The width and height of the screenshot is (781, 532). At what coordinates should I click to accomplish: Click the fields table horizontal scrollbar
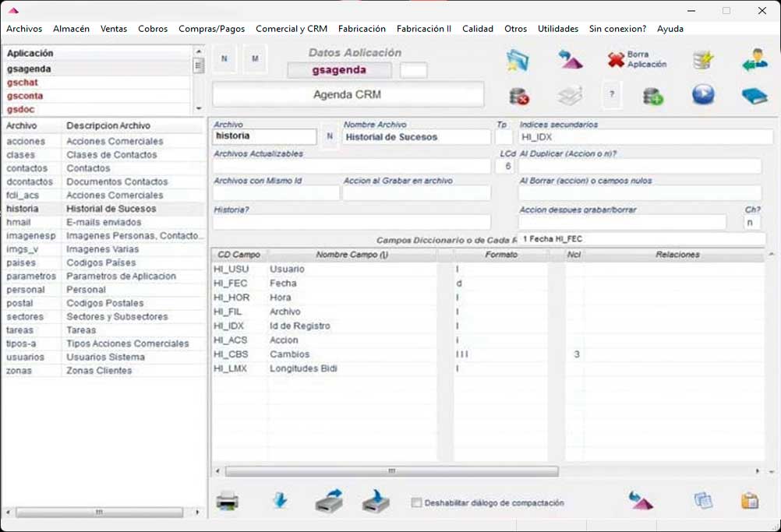(391, 470)
